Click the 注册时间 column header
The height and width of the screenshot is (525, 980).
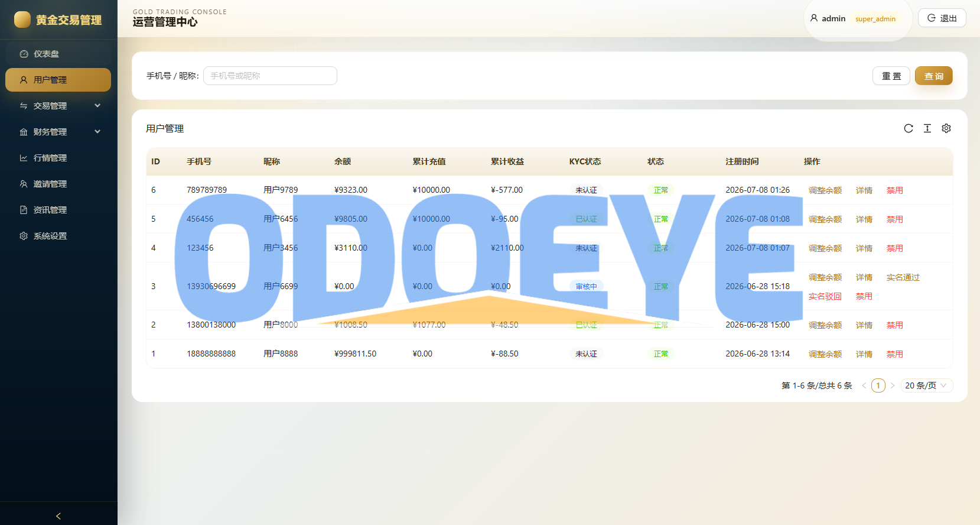[x=742, y=161]
